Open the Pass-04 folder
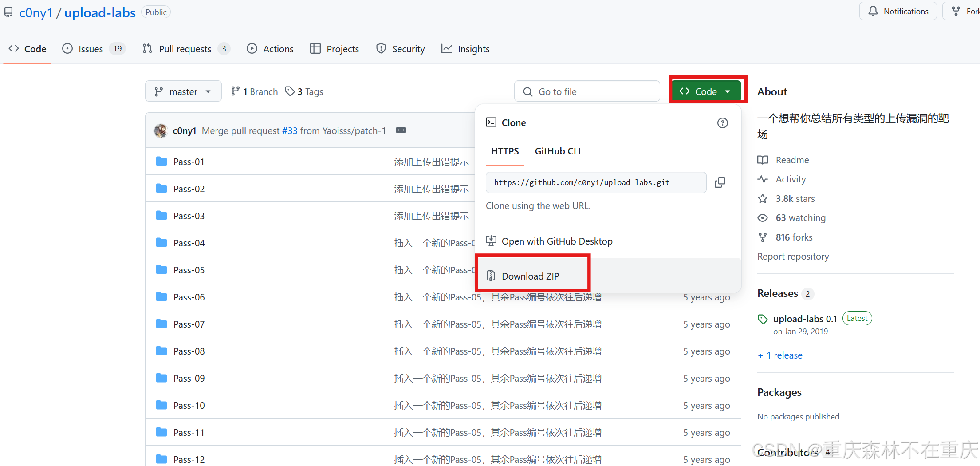 189,243
